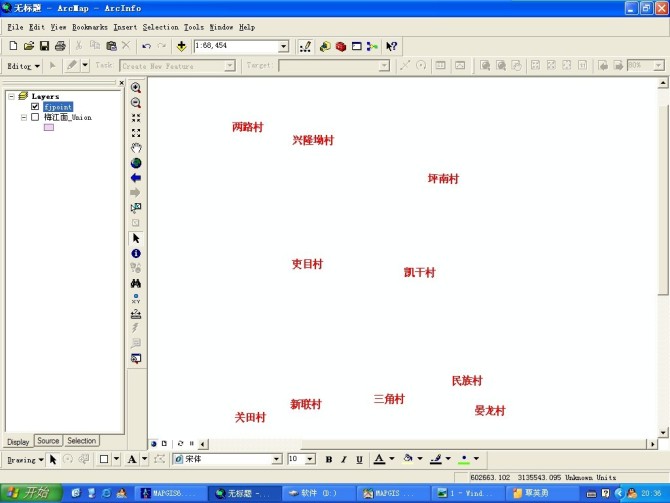Expand the font color dropdown arrow
The width and height of the screenshot is (670, 503).
[x=391, y=459]
